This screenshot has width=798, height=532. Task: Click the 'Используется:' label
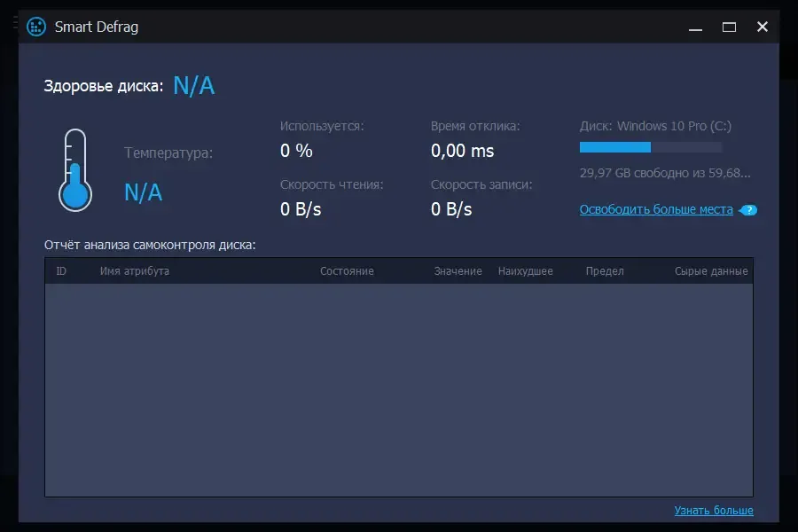pos(322,126)
